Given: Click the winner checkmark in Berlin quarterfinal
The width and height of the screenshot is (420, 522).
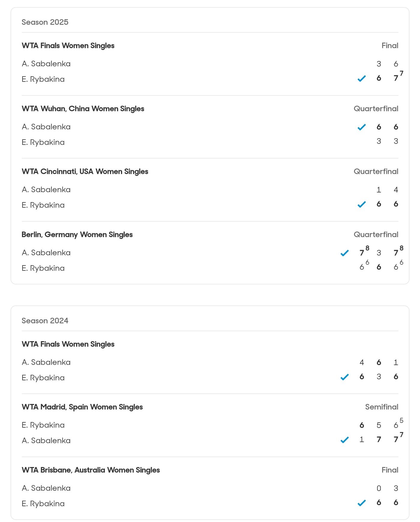Looking at the screenshot, I should click(344, 253).
